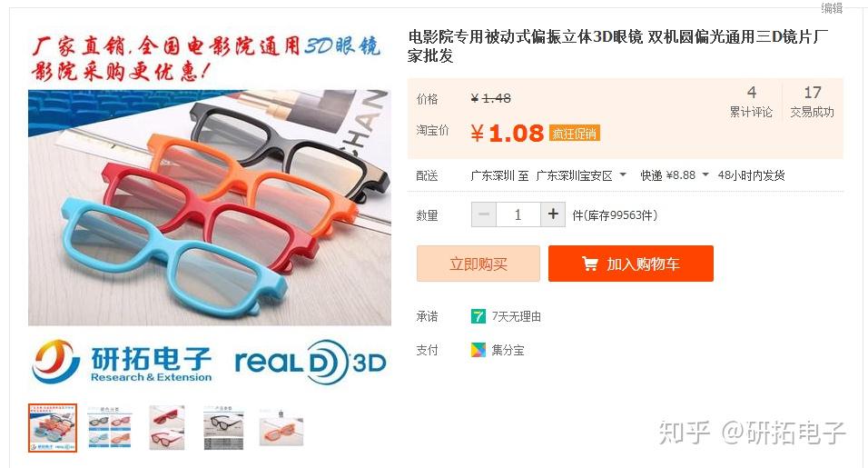Open the 交易成功 transactions count

click(812, 102)
